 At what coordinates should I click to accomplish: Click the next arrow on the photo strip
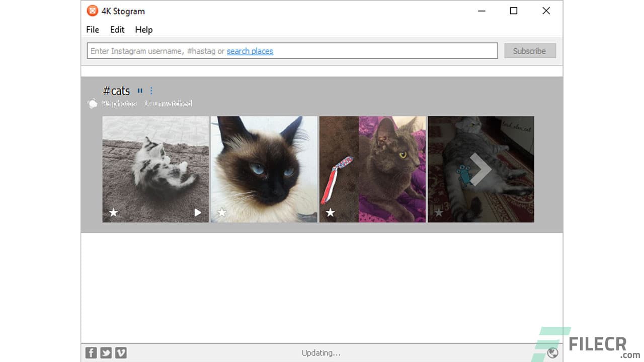[x=479, y=169]
